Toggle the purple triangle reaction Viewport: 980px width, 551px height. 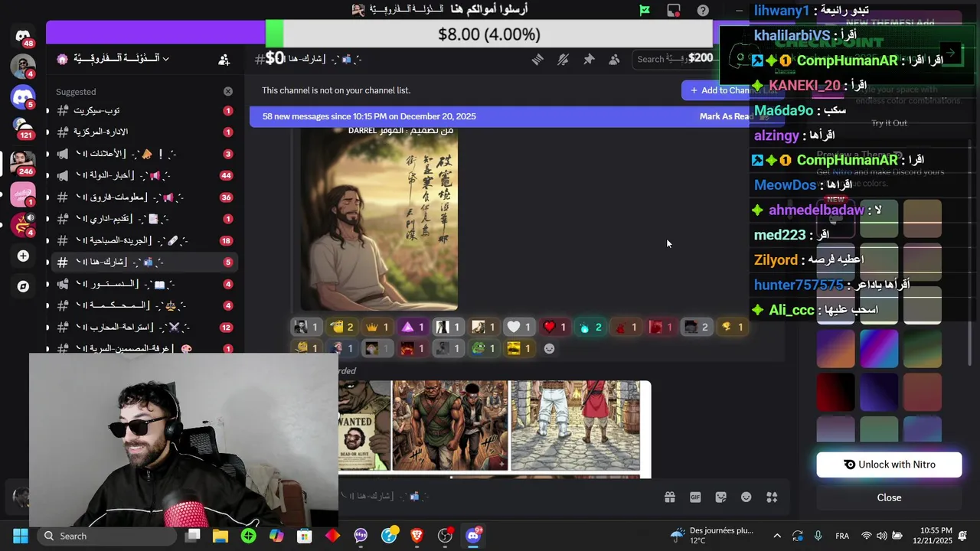pos(413,327)
